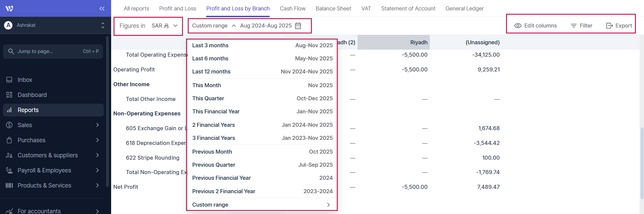Open Dashboard from the sidebar icon
This screenshot has width=644, height=214.
pyautogui.click(x=9, y=95)
